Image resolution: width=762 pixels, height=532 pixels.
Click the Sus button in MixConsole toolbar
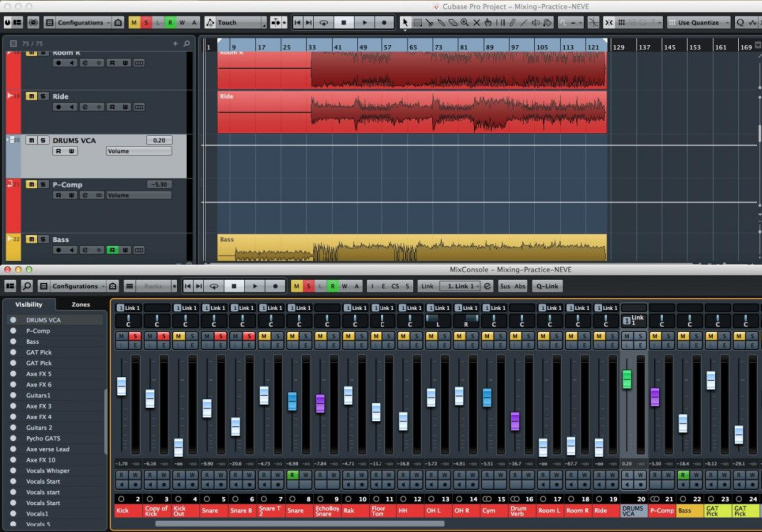pyautogui.click(x=505, y=286)
